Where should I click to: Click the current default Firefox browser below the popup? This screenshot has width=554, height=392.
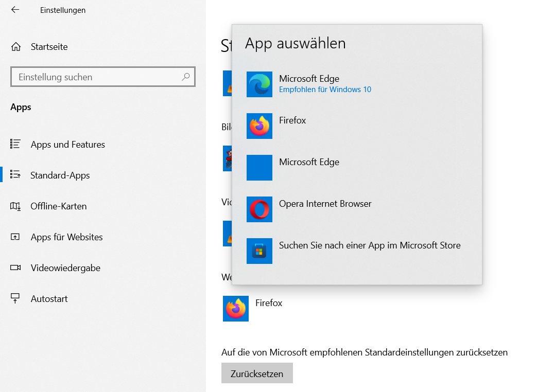[236, 309]
